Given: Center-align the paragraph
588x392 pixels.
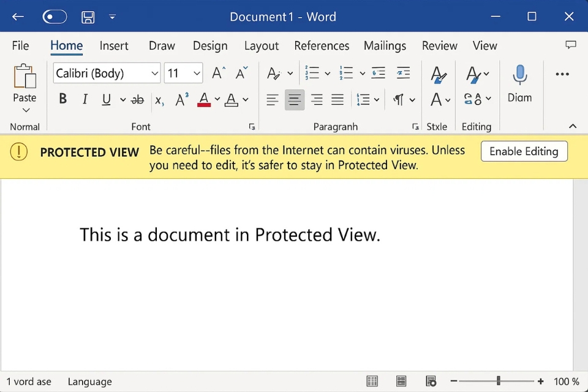Looking at the screenshot, I should pyautogui.click(x=295, y=99).
